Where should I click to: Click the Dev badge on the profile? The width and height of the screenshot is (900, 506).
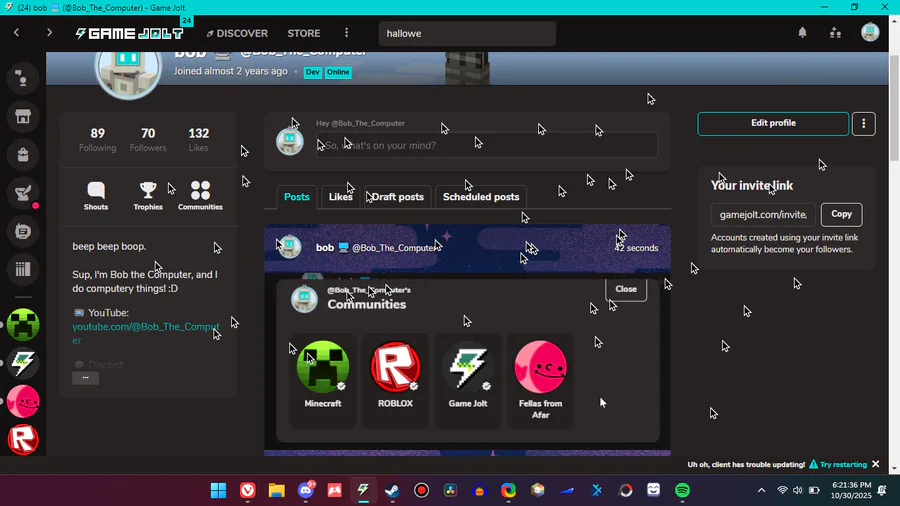tap(312, 72)
